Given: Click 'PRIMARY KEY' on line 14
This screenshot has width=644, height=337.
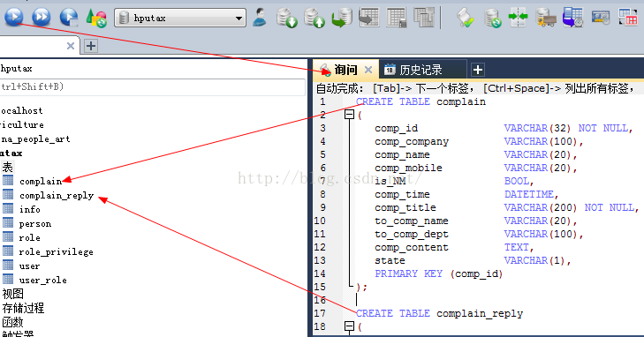Looking at the screenshot, I should 408,273.
